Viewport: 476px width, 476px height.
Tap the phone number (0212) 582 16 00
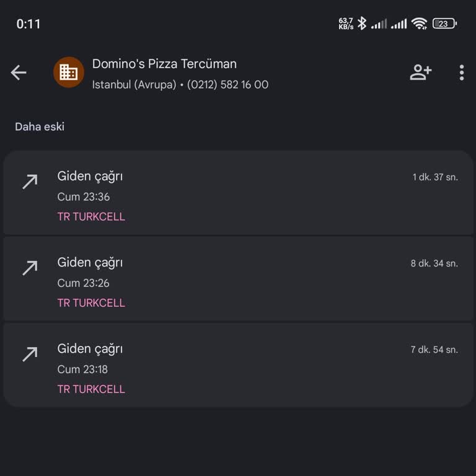tap(227, 84)
